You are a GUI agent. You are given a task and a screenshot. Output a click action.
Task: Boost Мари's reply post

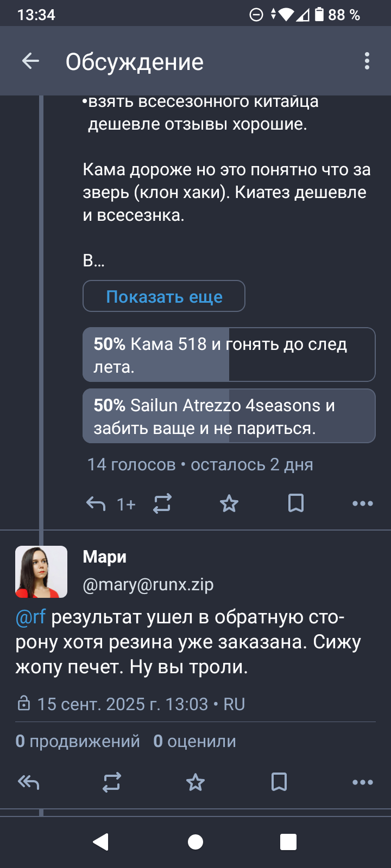pyautogui.click(x=112, y=782)
